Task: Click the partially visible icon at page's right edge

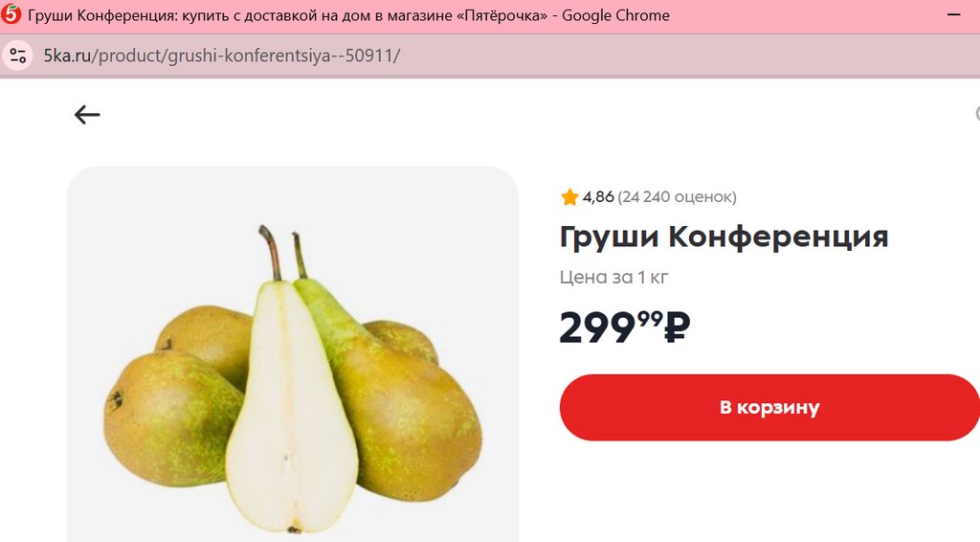Action: 977,114
